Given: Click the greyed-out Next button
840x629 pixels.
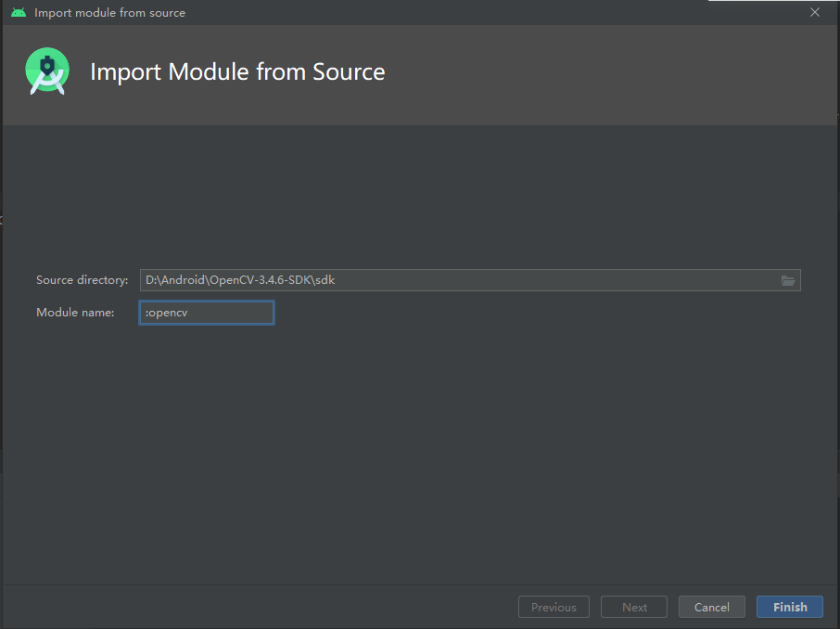Looking at the screenshot, I should 634,607.
